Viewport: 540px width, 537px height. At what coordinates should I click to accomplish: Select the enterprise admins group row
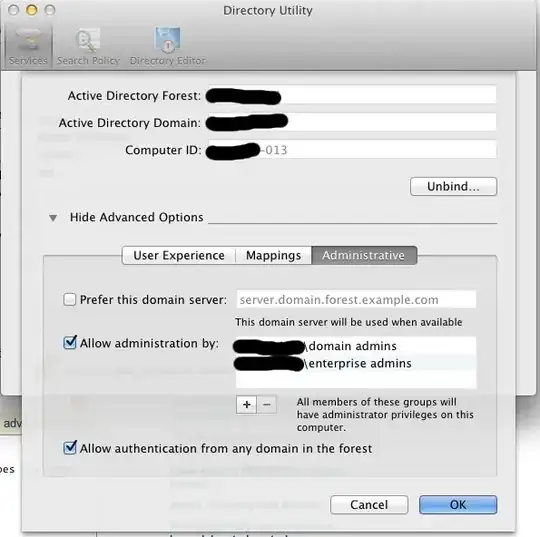356,363
